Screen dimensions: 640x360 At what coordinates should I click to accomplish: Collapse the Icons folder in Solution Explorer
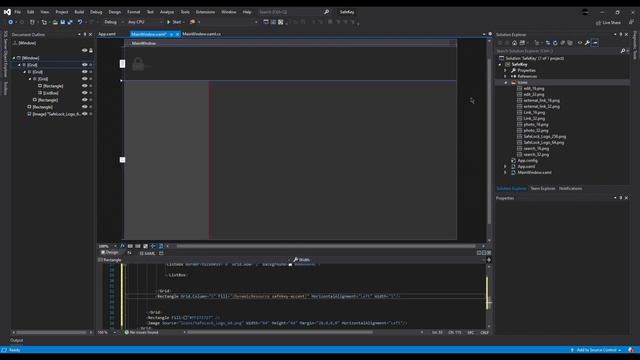505,82
